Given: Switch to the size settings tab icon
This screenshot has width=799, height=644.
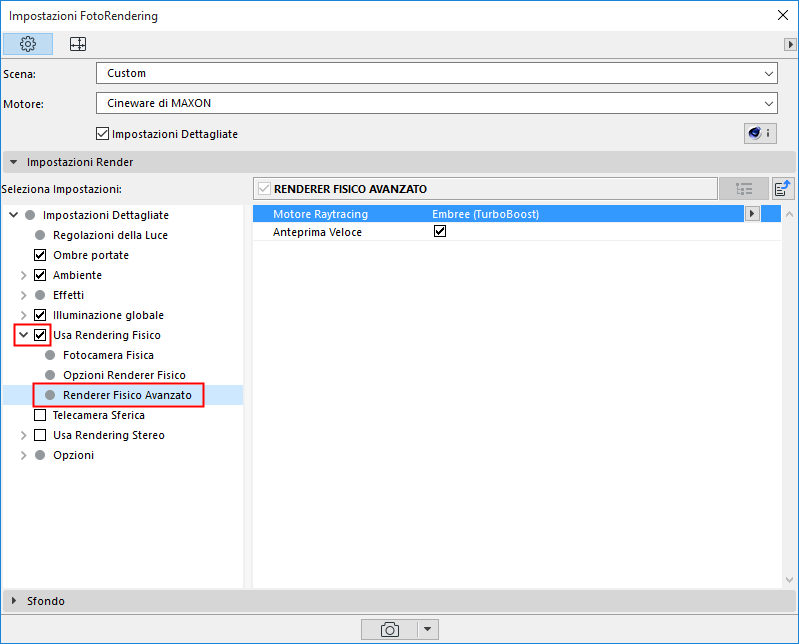Looking at the screenshot, I should pos(77,44).
